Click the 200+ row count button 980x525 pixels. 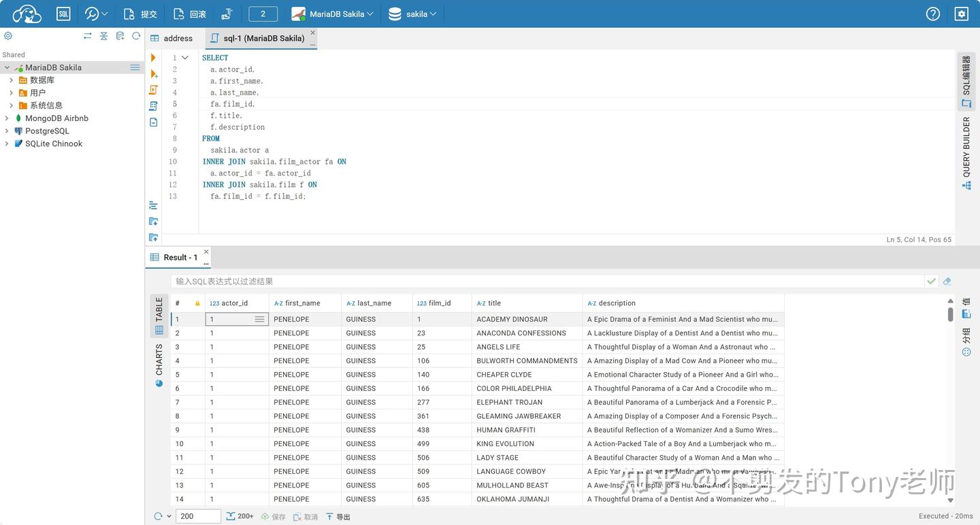[240, 516]
